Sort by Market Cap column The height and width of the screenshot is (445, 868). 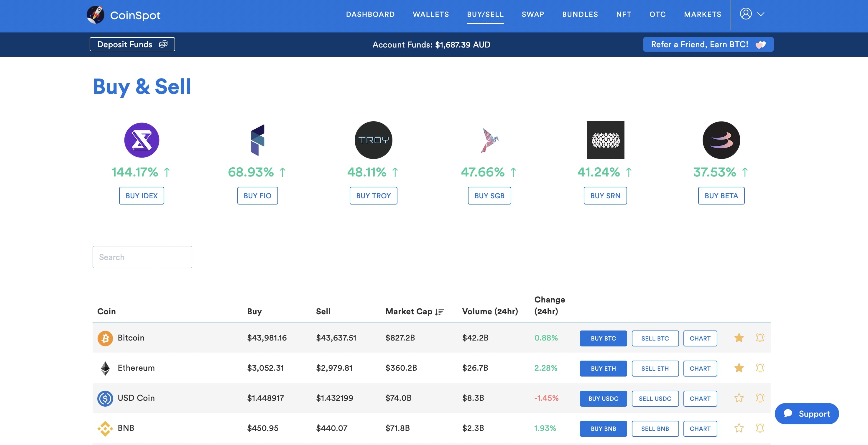[x=415, y=312]
